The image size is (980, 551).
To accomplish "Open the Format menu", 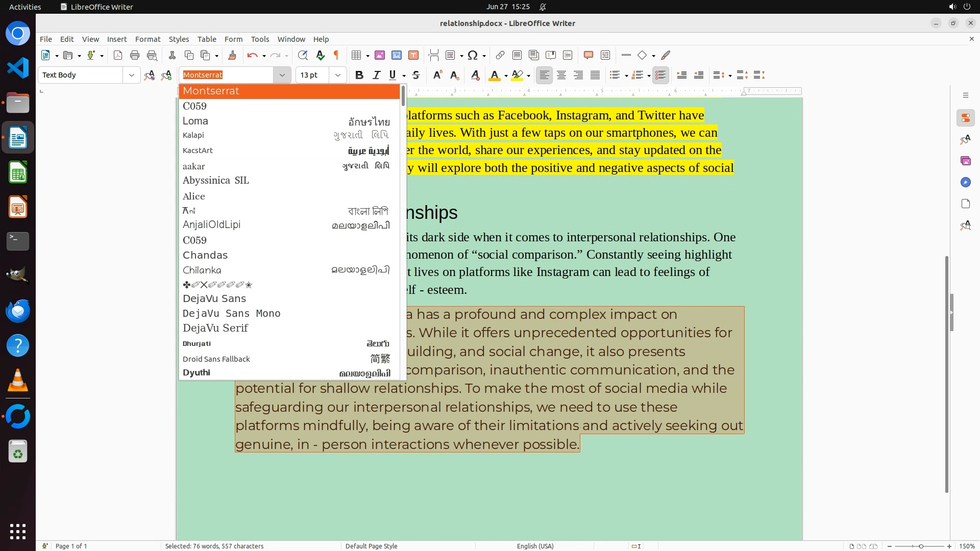I will [148, 39].
